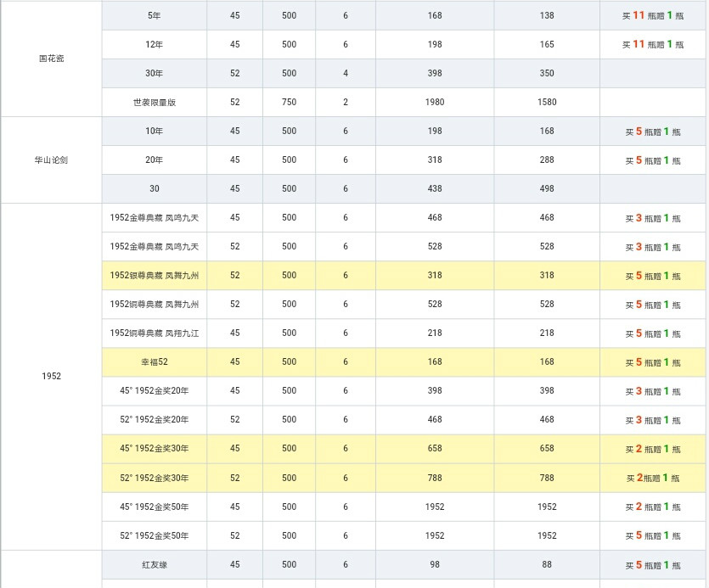The image size is (709, 588).
Task: Click price 438 in 华山论剑 30 row
Action: [435, 189]
